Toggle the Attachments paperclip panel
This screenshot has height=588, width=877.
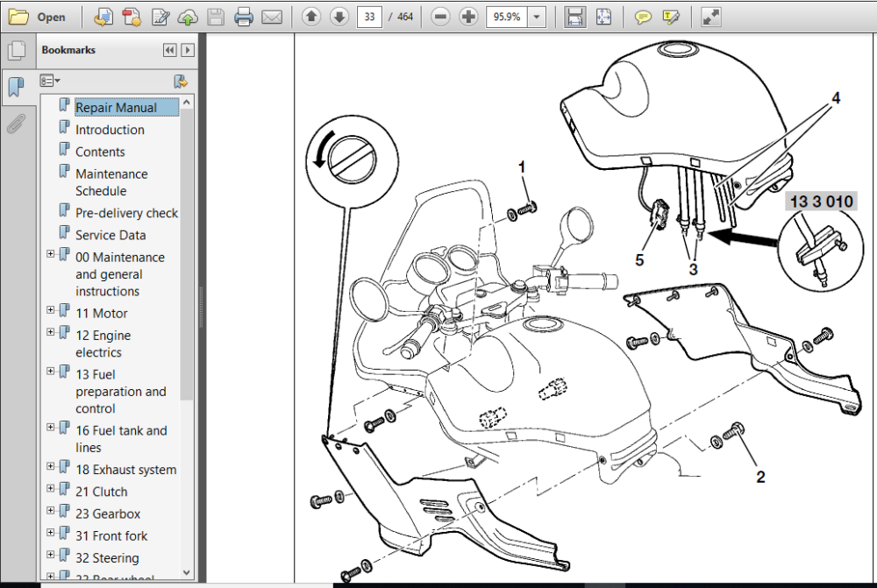point(16,124)
